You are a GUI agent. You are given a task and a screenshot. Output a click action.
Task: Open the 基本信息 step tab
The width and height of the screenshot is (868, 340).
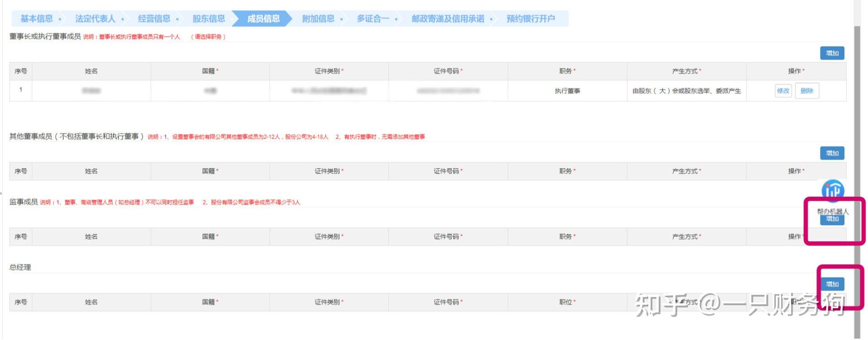(x=37, y=19)
